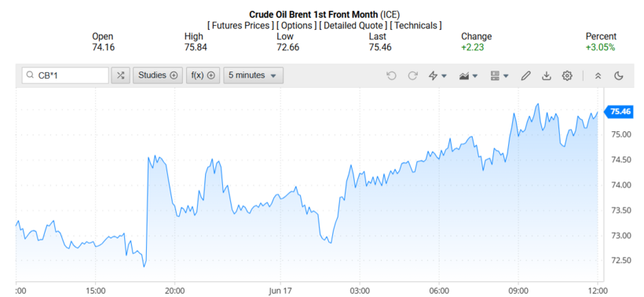Screen dimensions: 644x297
Task: Expand the 5 minutes interval dropdown
Action: point(254,75)
